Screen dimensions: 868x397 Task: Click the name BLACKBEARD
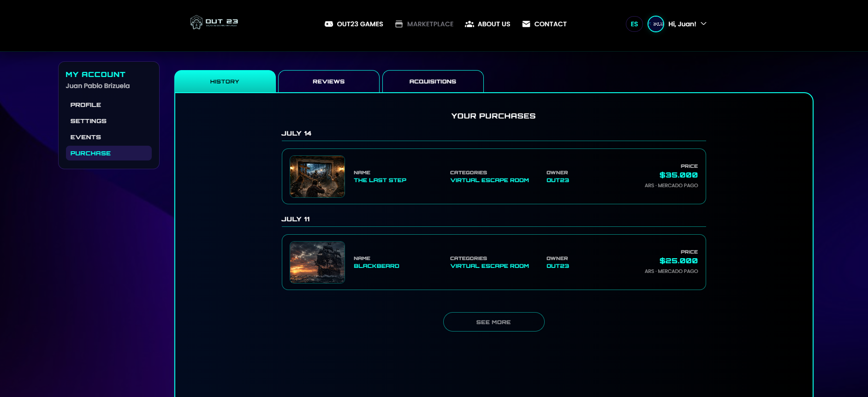click(x=376, y=266)
